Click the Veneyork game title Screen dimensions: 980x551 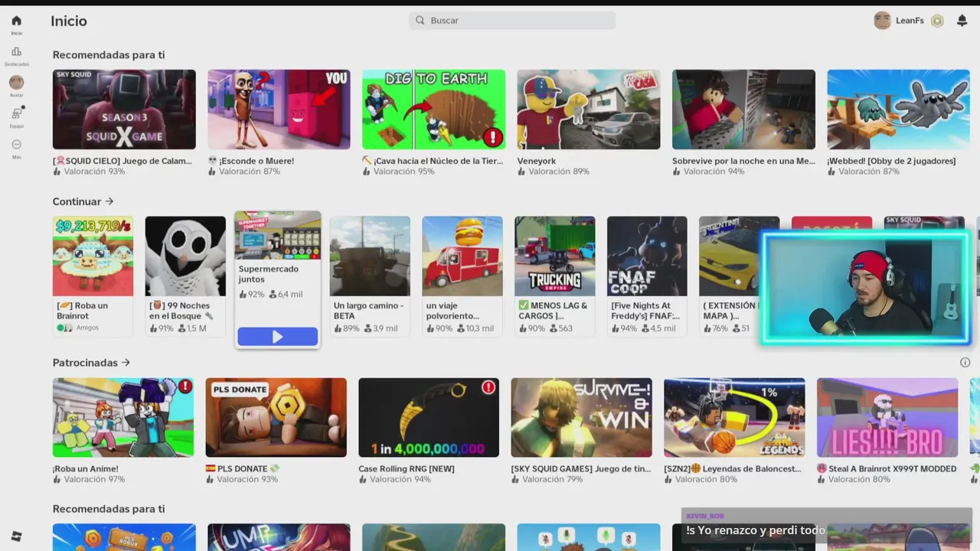pos(537,161)
